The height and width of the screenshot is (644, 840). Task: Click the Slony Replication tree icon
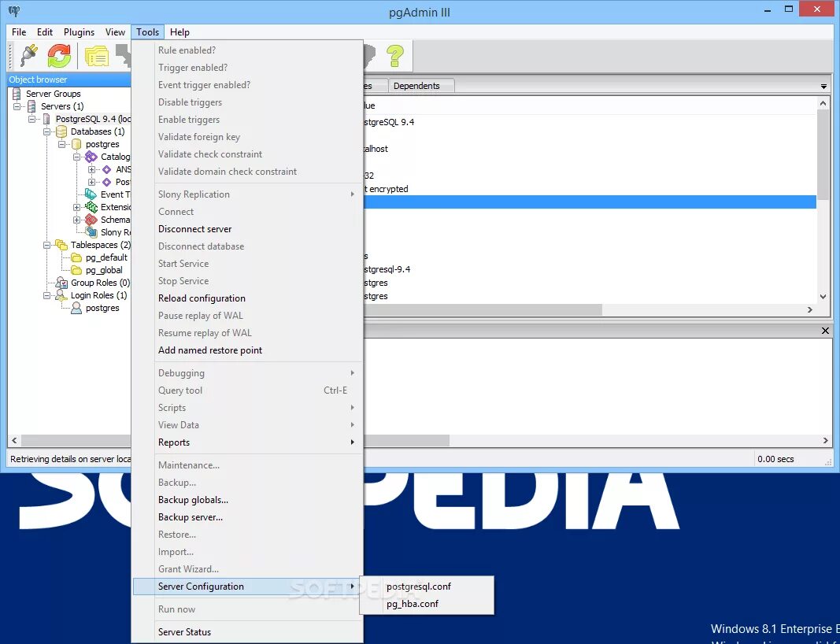click(91, 232)
